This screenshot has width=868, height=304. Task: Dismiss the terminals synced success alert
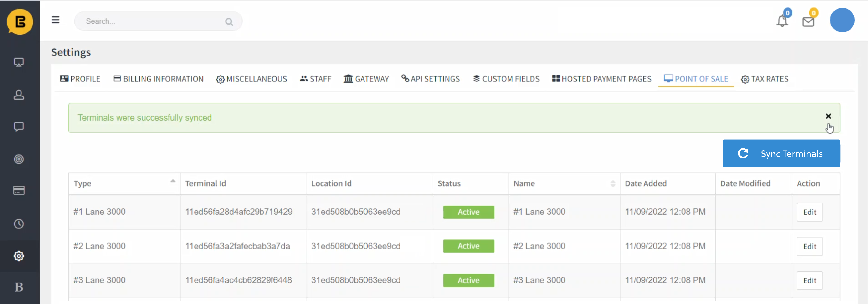pos(828,116)
